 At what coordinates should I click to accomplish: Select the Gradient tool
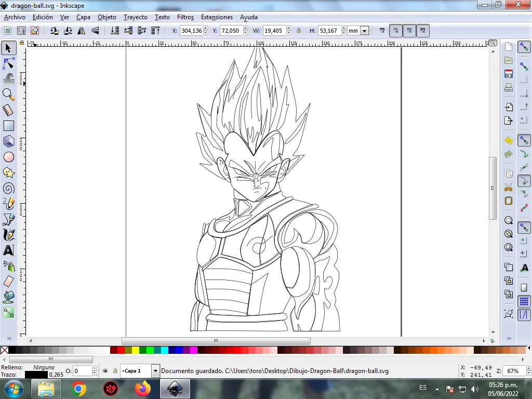(8, 312)
